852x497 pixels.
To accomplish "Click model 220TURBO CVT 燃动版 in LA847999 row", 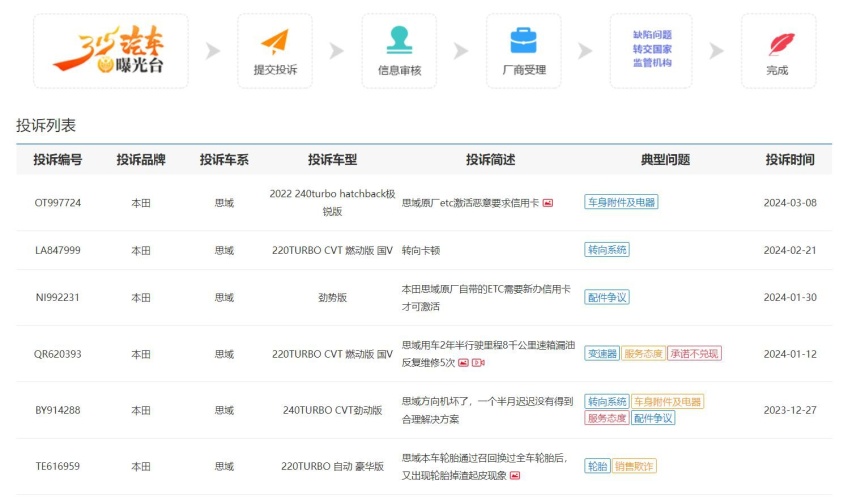I will coord(332,250).
